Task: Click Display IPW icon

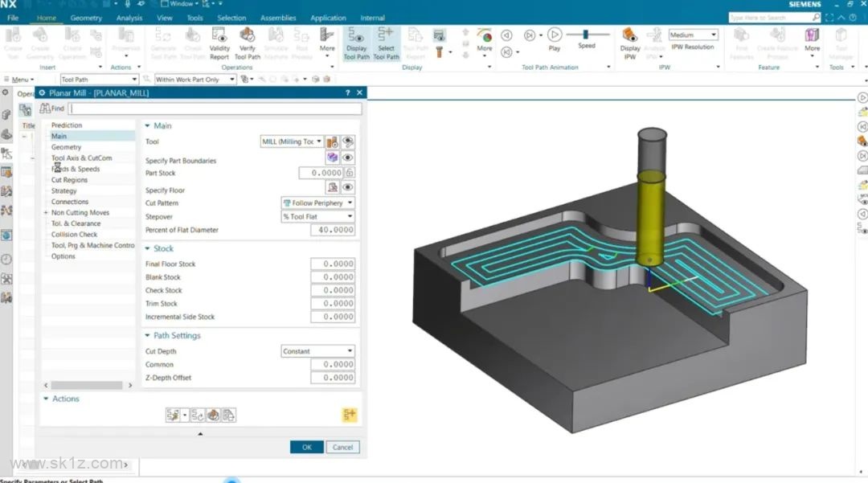Action: tap(629, 35)
